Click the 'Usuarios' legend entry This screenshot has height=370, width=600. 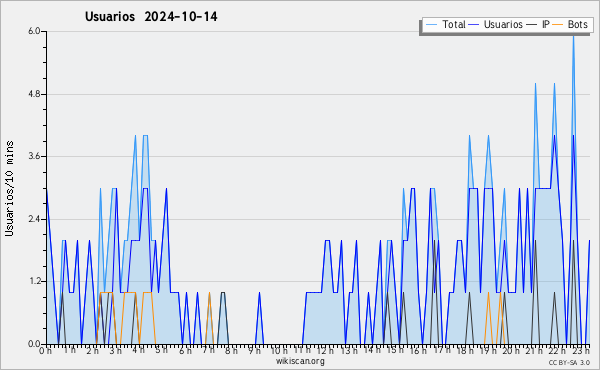coord(503,24)
